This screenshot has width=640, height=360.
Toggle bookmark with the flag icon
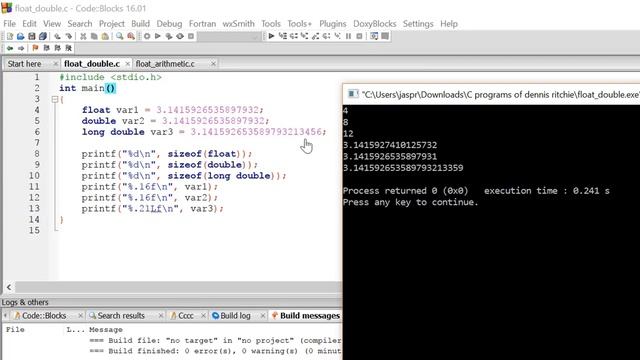click(35, 48)
